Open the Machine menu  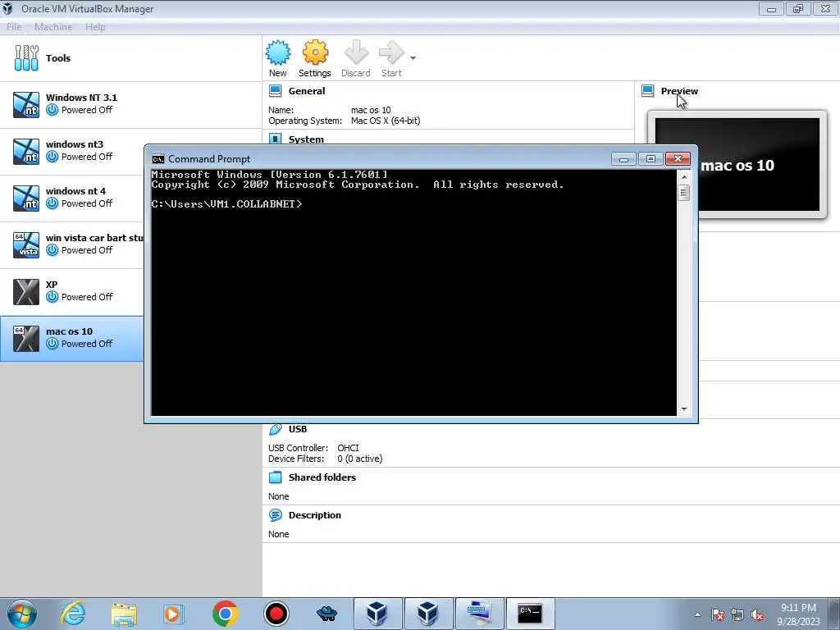click(x=53, y=27)
